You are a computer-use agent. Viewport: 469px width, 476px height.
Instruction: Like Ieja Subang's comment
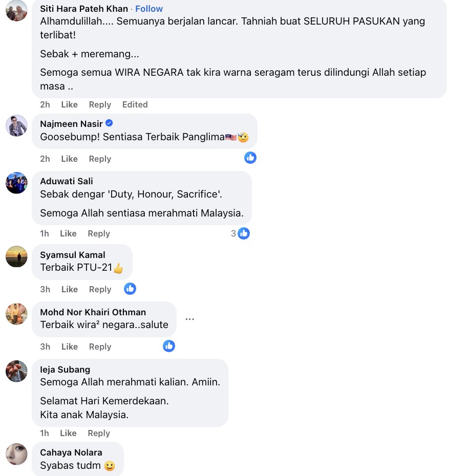click(x=68, y=433)
